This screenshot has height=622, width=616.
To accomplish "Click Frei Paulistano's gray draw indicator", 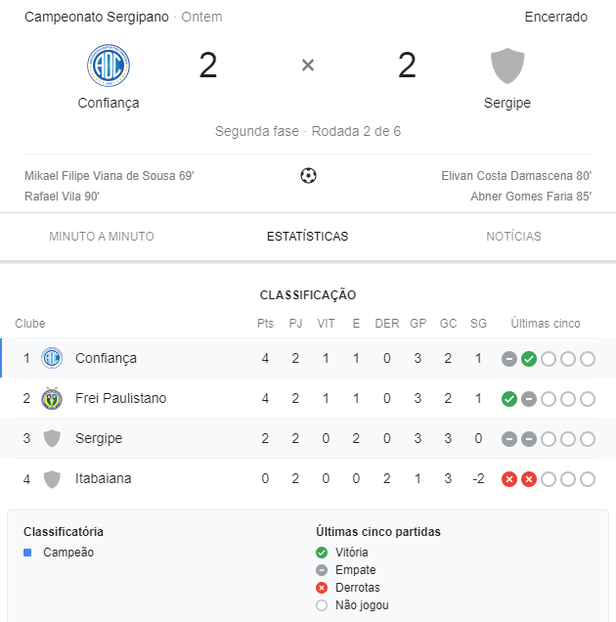I will [x=529, y=399].
